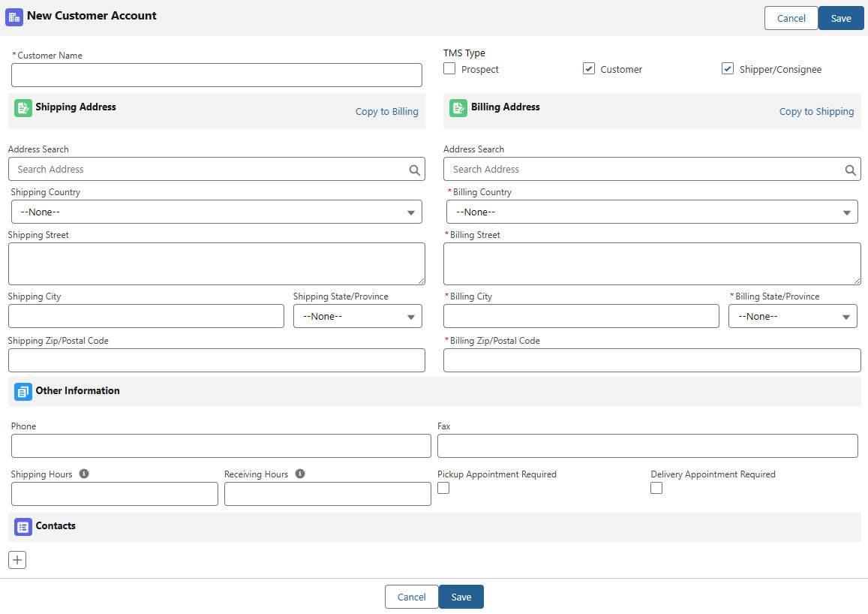This screenshot has height=614, width=868.
Task: Click the Shipping Address section icon
Action: (23, 108)
